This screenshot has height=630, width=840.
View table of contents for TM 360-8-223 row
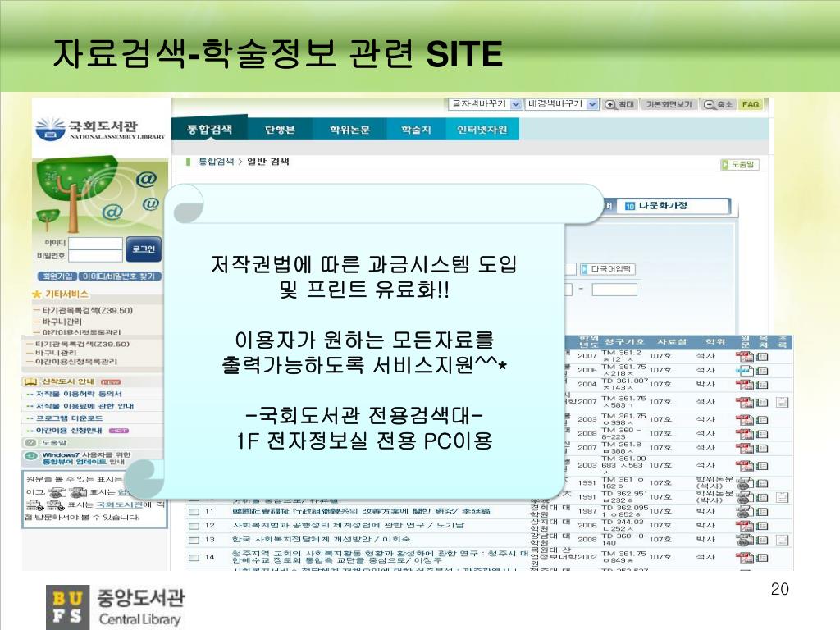pyautogui.click(x=762, y=434)
